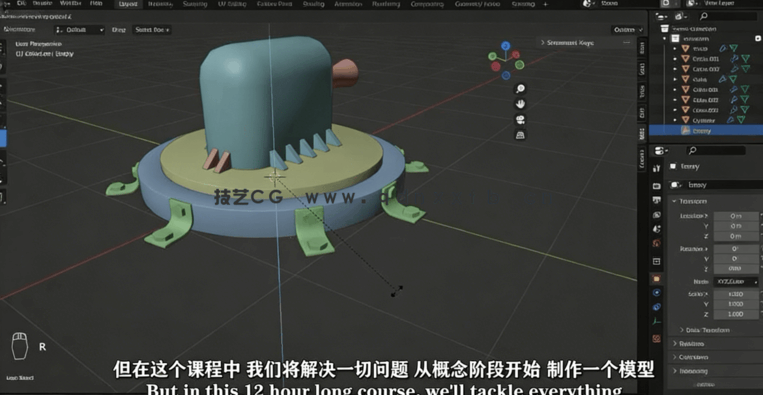Toggle the Collection exclude checkbox in outliner
763x395 pixels.
click(x=758, y=38)
